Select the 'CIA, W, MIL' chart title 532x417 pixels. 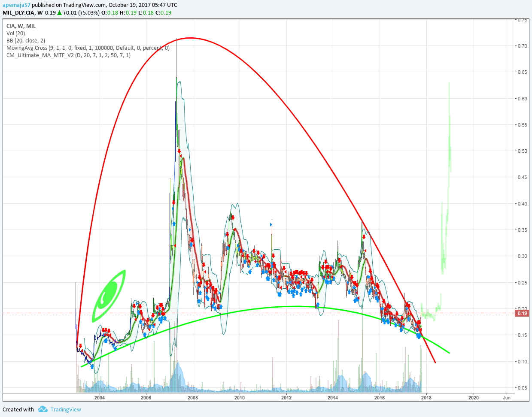coord(21,26)
